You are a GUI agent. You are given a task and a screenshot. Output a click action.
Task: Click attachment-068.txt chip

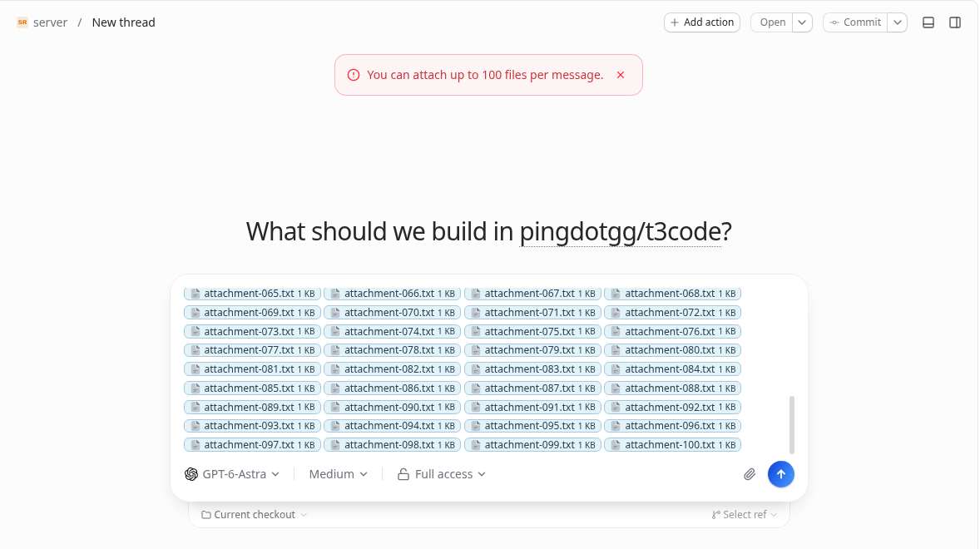pos(672,294)
